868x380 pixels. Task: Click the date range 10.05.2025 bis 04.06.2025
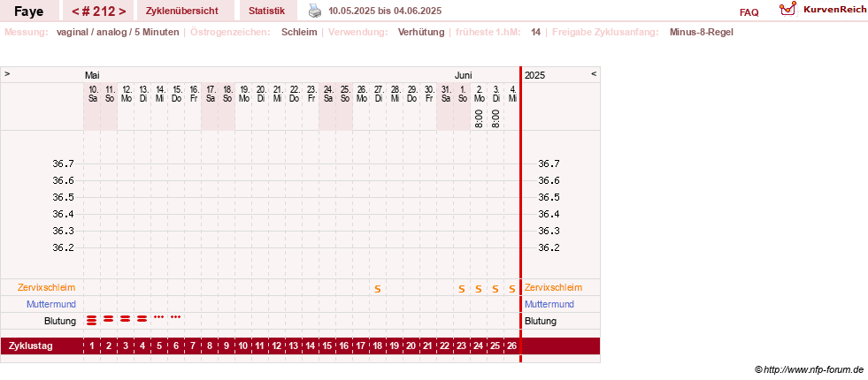tap(385, 11)
